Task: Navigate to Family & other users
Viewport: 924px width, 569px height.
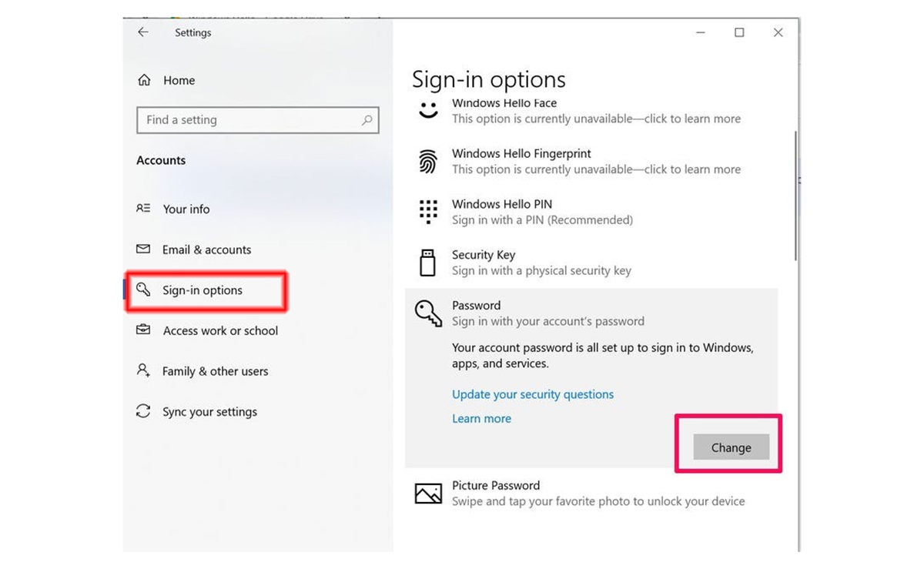Action: pyautogui.click(x=215, y=371)
